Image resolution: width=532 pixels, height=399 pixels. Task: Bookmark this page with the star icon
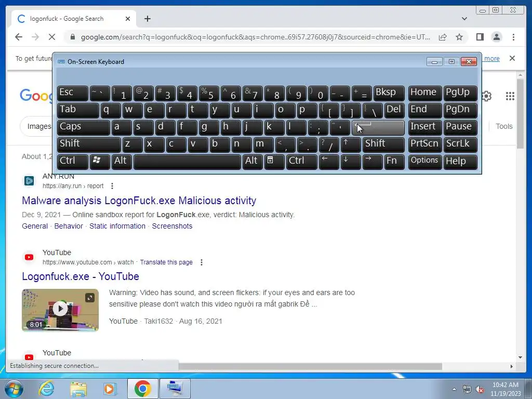point(459,37)
